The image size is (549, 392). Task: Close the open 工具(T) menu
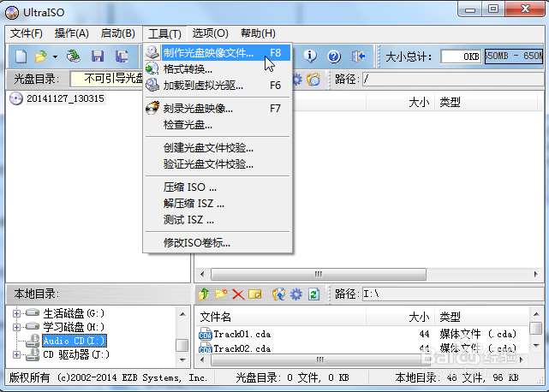(164, 33)
